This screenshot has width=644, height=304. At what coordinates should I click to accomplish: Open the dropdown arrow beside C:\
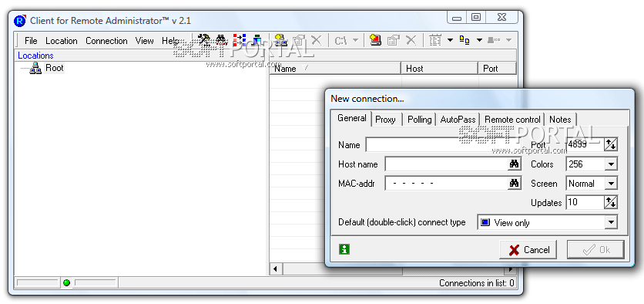355,40
